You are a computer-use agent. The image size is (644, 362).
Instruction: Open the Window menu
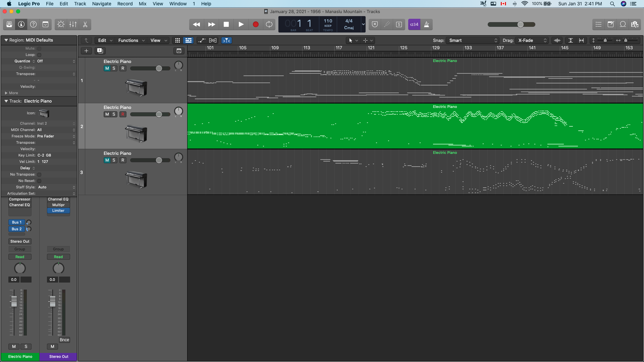178,4
